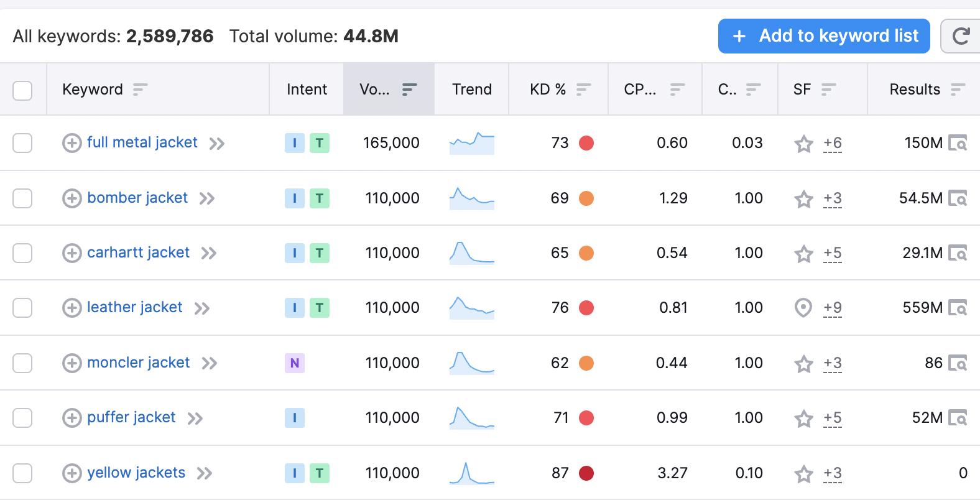Add 'moncler jacket' via plus icon
The image size is (980, 500).
pos(72,363)
